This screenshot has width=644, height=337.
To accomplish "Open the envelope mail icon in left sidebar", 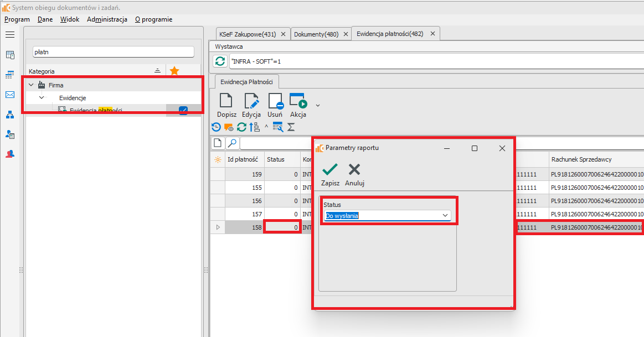I will click(x=10, y=95).
